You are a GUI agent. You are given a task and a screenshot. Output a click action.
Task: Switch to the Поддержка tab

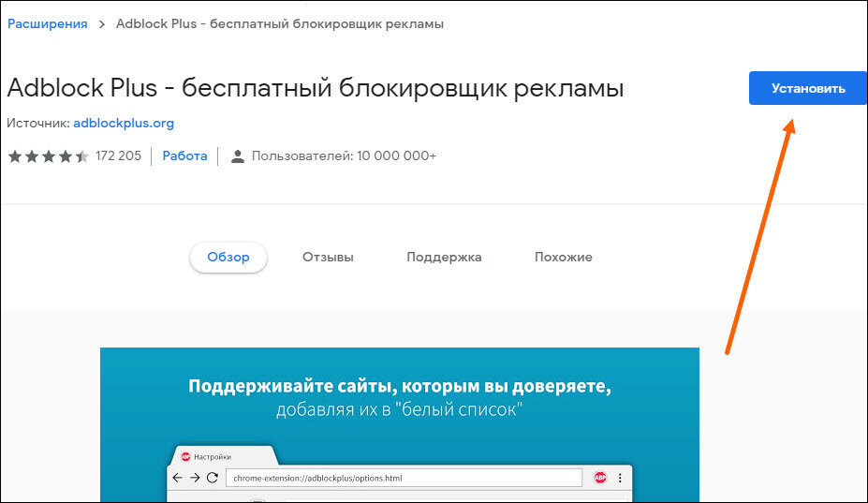(444, 257)
